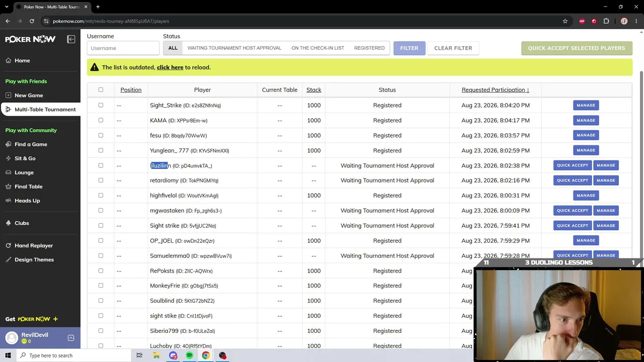Filter by Registered status
The width and height of the screenshot is (644, 362).
click(369, 48)
